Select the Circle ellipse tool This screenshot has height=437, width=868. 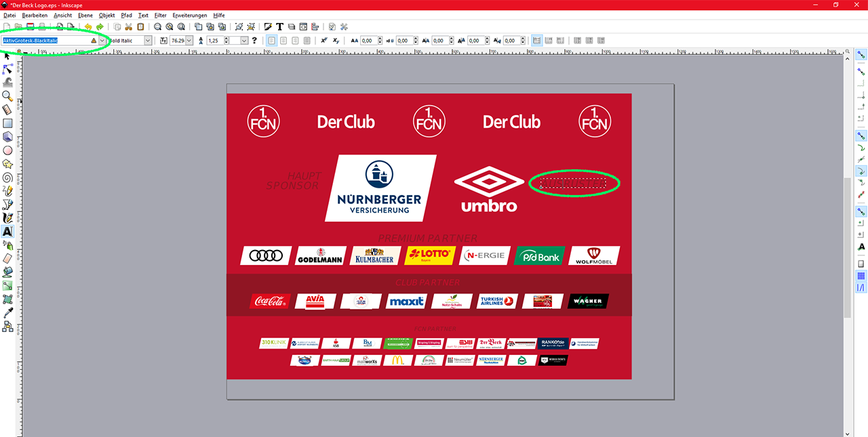(x=7, y=150)
